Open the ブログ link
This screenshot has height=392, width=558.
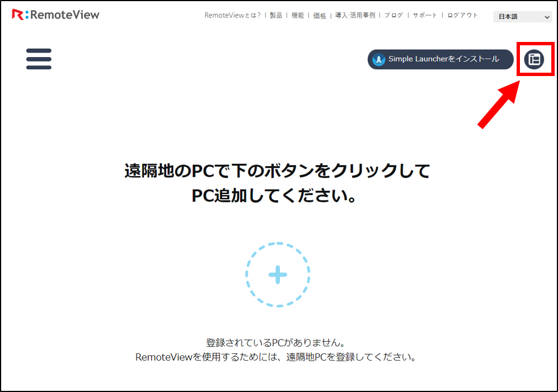[393, 15]
